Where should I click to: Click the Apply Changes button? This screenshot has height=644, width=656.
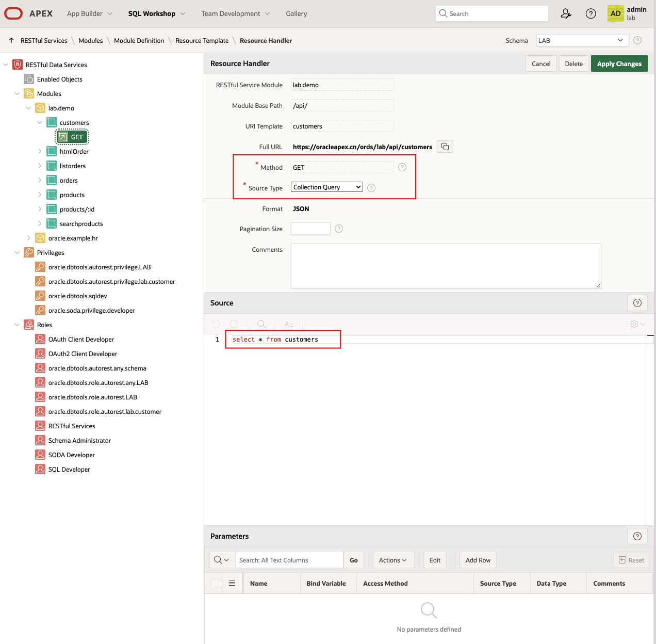pyautogui.click(x=619, y=64)
